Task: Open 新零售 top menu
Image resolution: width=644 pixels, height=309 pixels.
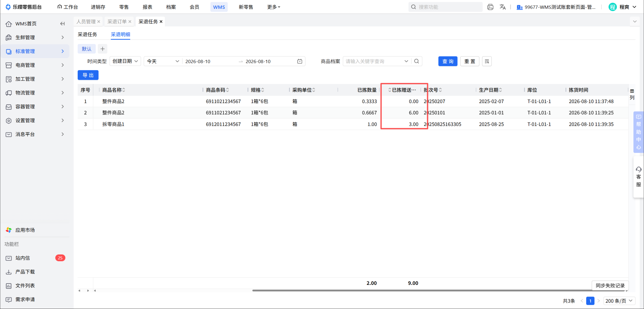Action: click(x=246, y=7)
